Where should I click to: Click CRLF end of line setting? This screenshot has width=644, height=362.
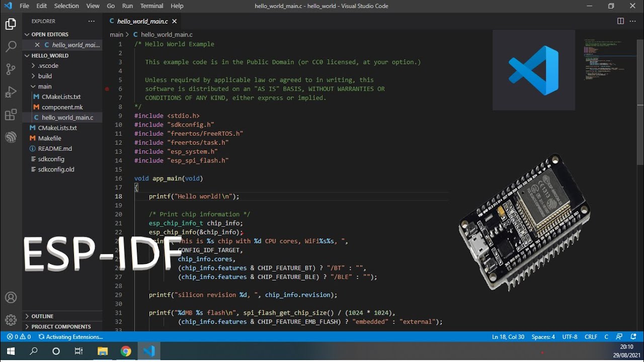click(x=591, y=337)
